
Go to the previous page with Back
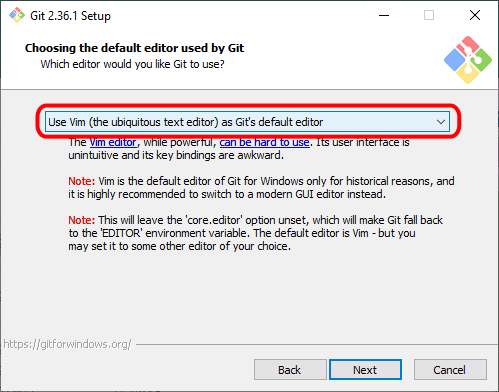coord(290,370)
